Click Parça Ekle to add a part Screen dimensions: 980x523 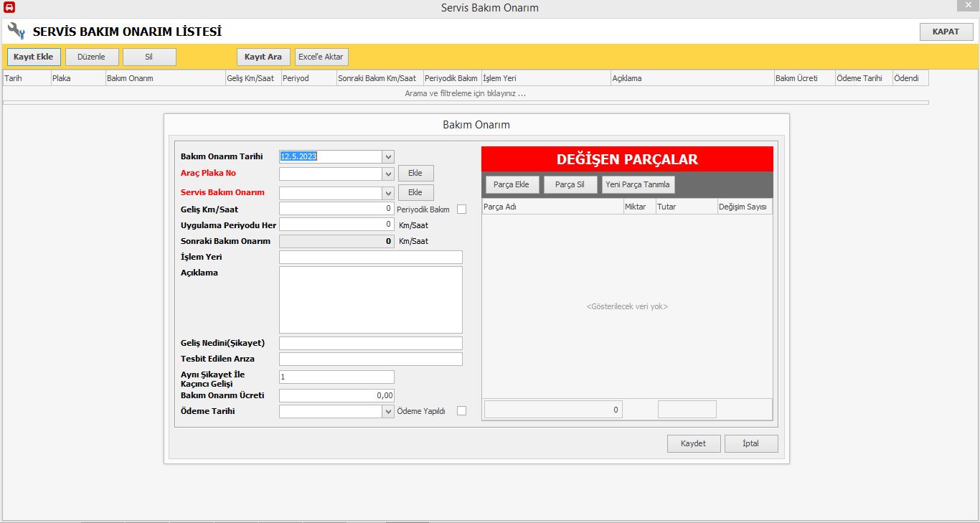[x=512, y=185]
